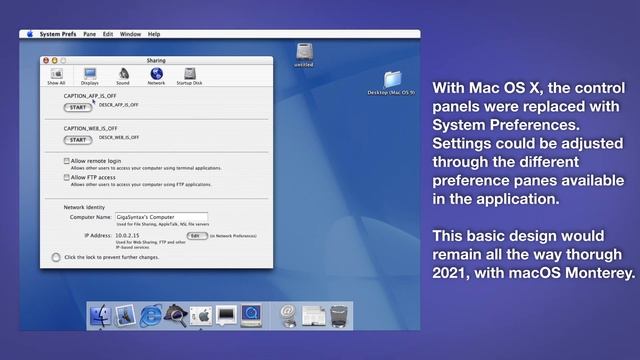This screenshot has width=640, height=360.
Task: Open the Apple menu
Action: pos(30,34)
